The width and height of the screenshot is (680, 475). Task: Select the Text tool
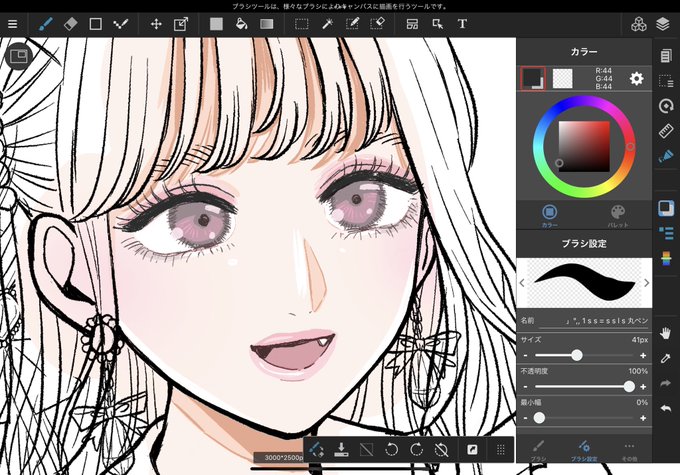point(462,24)
